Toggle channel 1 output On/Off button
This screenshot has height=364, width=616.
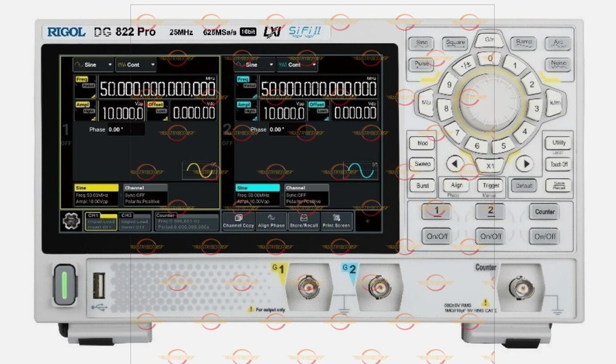(436, 237)
